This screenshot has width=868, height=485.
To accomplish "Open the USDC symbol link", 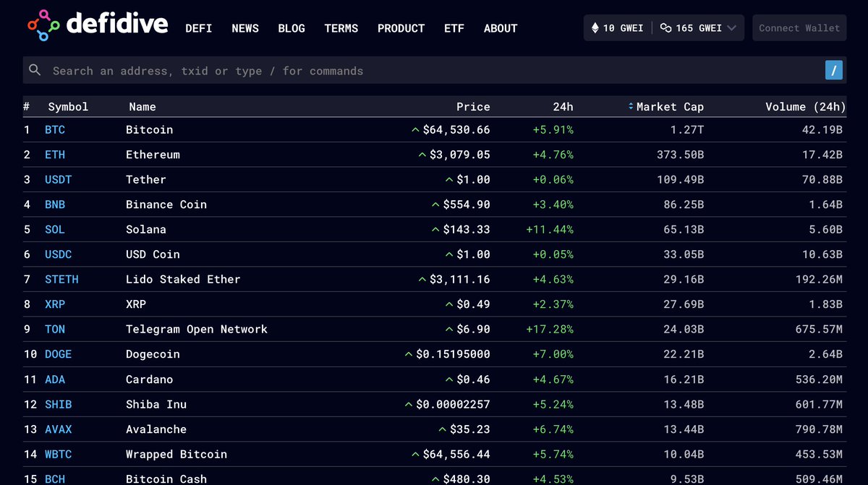I will pyautogui.click(x=59, y=254).
